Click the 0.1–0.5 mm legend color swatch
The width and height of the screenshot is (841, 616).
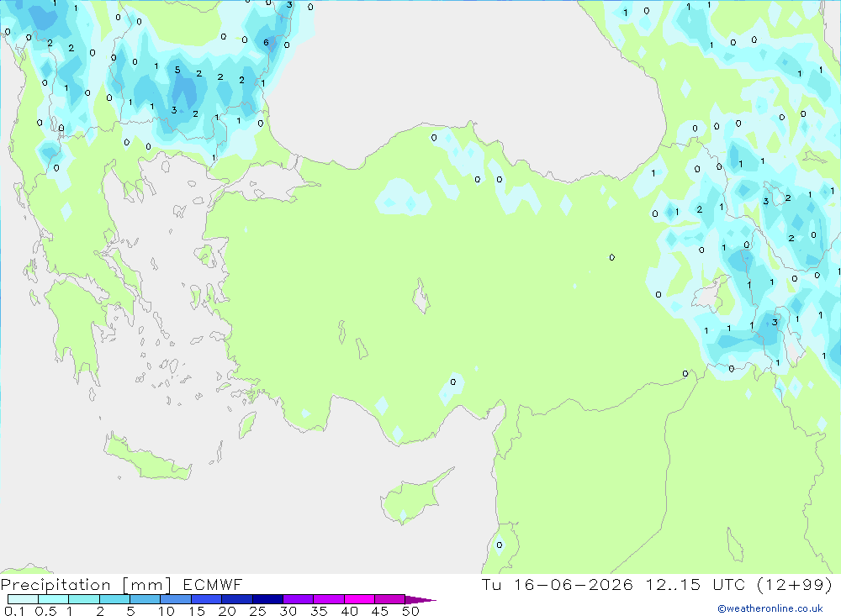[23, 599]
